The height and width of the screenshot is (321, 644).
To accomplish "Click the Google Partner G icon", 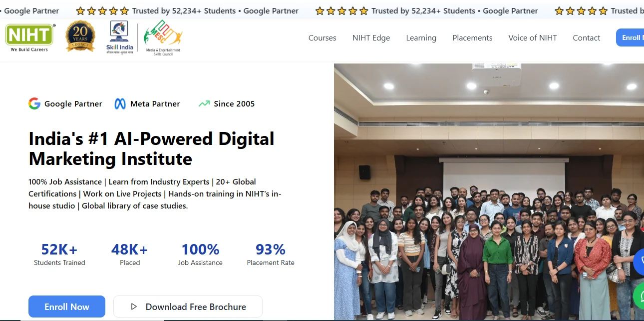I will coord(34,103).
